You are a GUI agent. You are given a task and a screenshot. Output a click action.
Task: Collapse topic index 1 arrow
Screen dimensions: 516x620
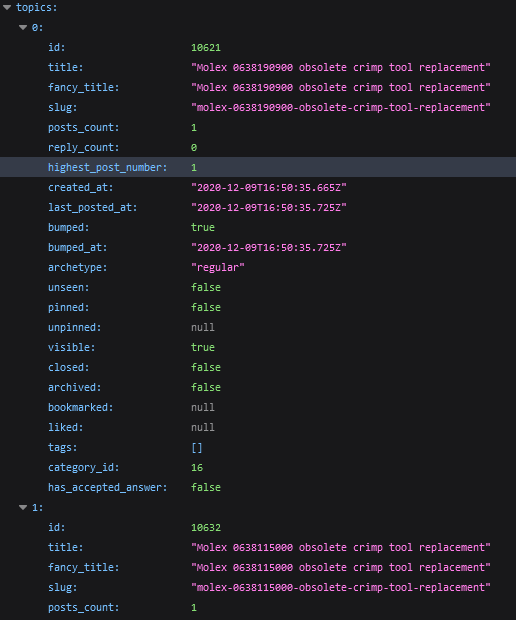coord(23,507)
